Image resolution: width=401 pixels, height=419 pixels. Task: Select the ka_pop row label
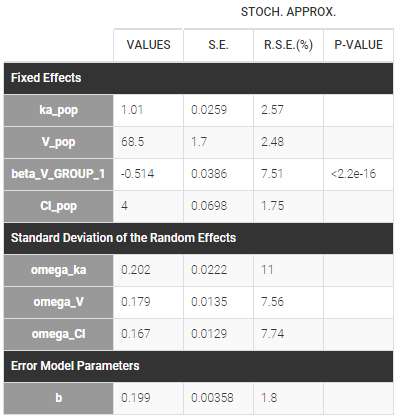coord(59,110)
